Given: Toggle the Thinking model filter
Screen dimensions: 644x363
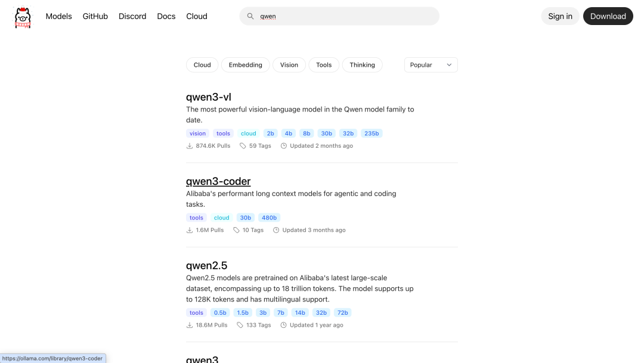Looking at the screenshot, I should (x=362, y=64).
